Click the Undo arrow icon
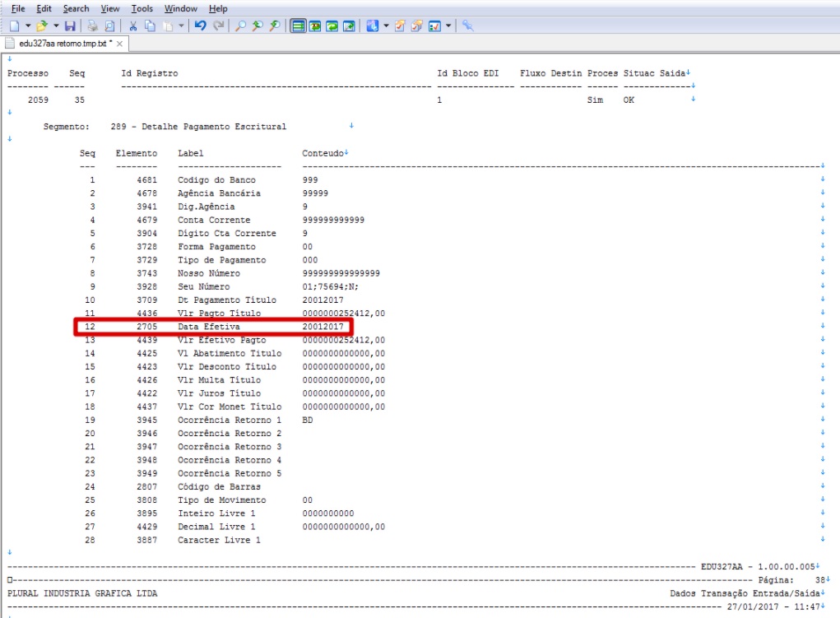The height and width of the screenshot is (618, 840). pos(201,26)
